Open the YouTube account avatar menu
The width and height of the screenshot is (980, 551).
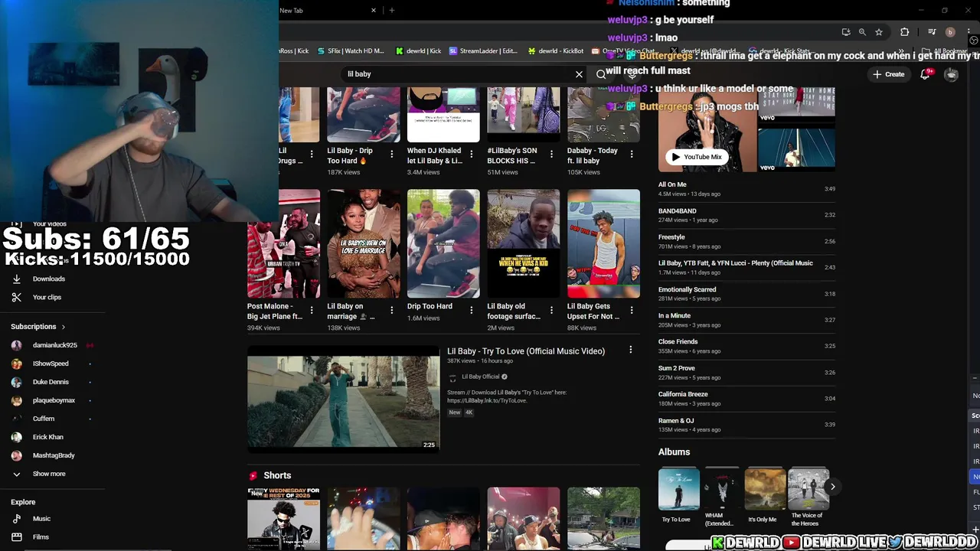point(951,74)
